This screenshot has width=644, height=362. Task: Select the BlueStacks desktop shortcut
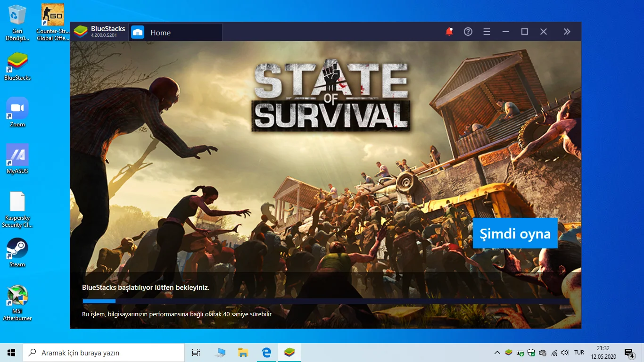click(17, 66)
